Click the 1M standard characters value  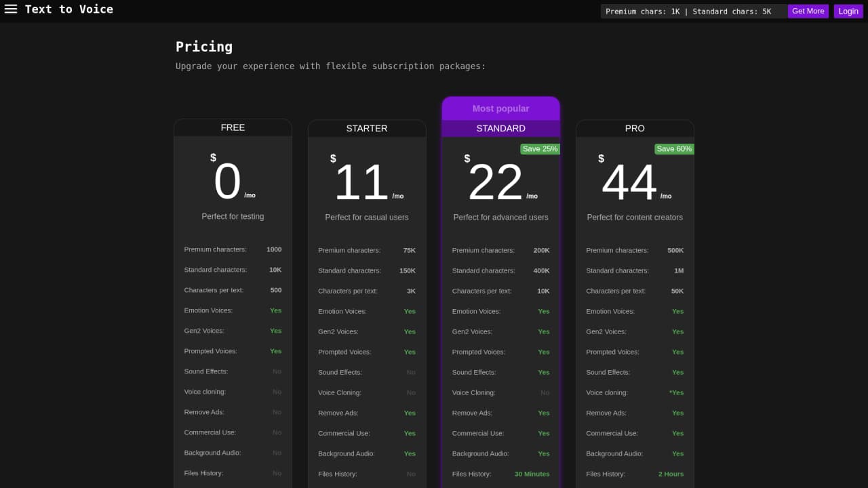(x=679, y=270)
